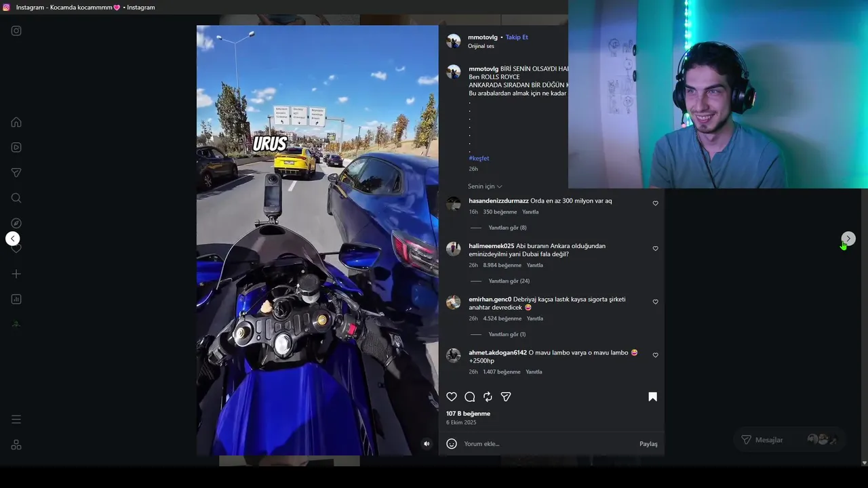Open the emoji picker in comment box
The height and width of the screenshot is (488, 868).
point(452,444)
